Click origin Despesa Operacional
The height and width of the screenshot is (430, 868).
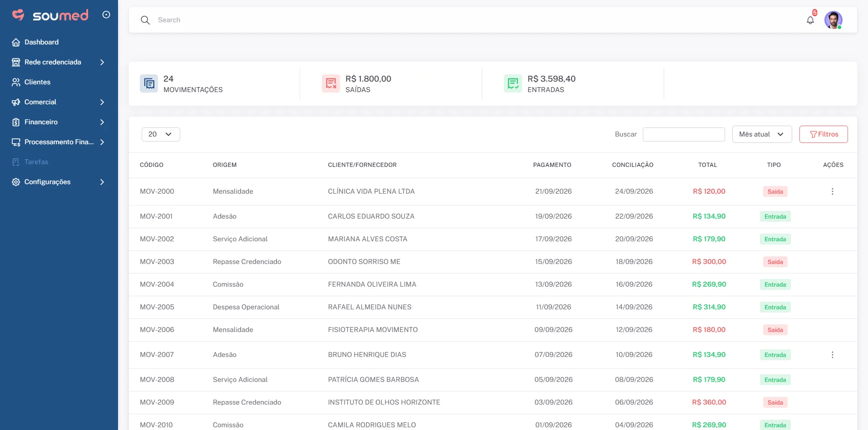pyautogui.click(x=246, y=307)
